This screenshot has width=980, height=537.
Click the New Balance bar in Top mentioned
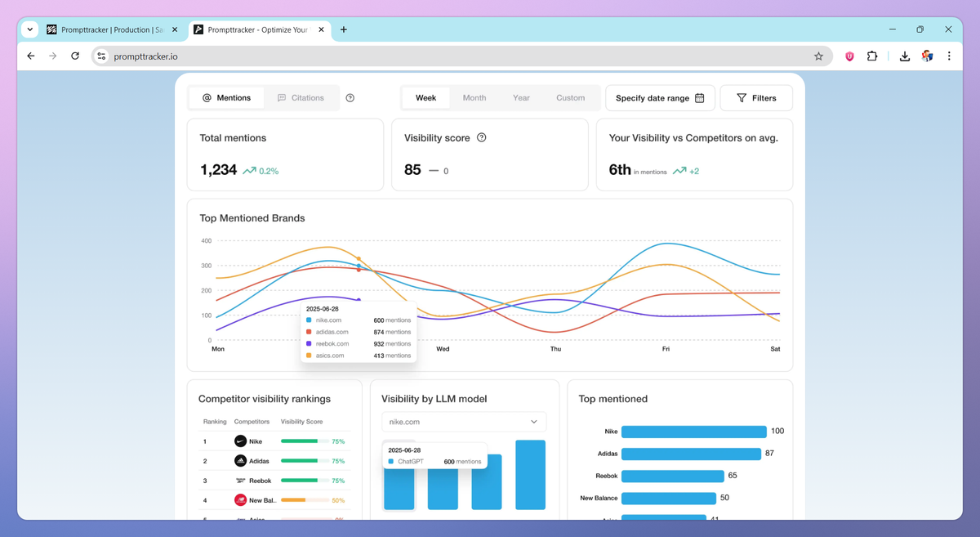(669, 498)
